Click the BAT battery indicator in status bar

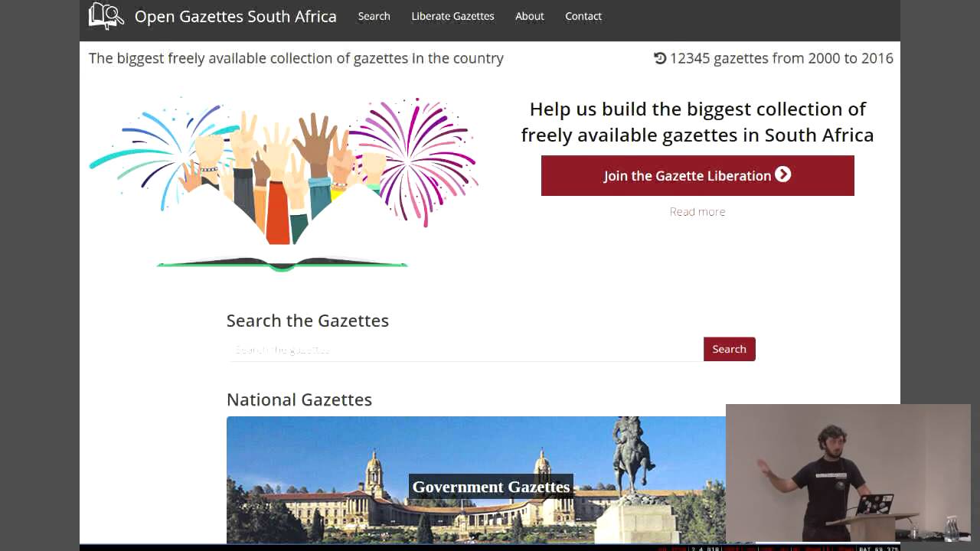877,548
